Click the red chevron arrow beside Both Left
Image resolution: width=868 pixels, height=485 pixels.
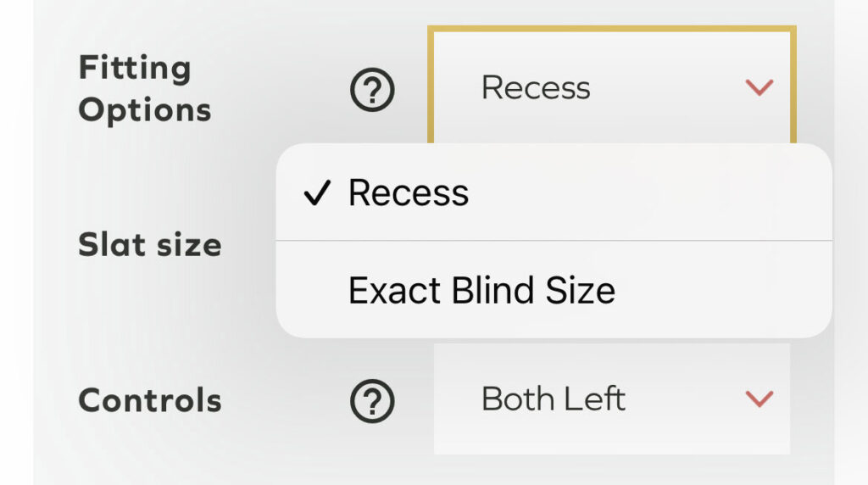click(758, 399)
